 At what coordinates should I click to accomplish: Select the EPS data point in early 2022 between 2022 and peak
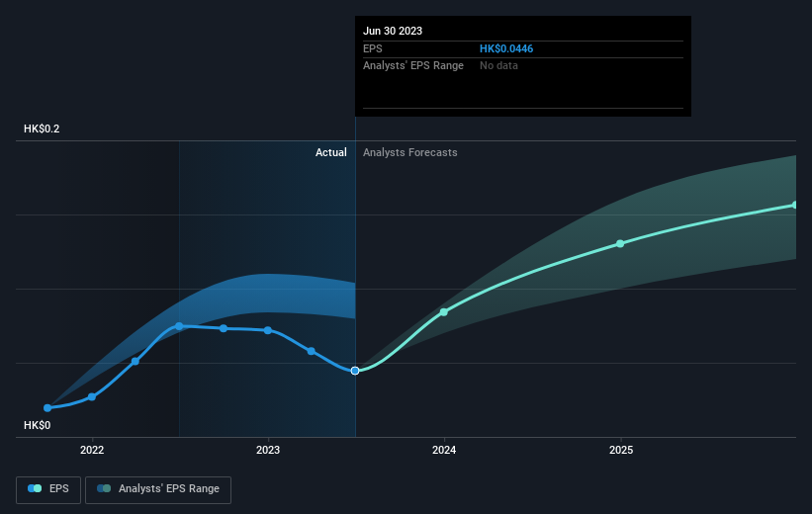pos(135,362)
